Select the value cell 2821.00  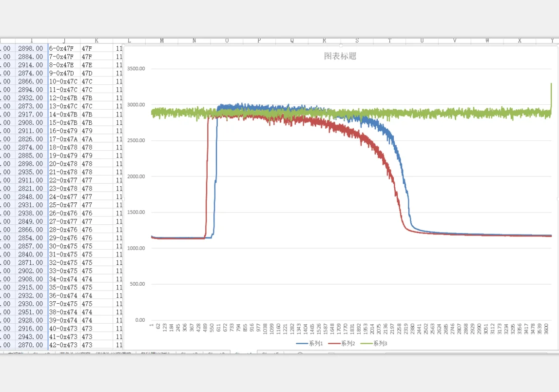(x=31, y=188)
